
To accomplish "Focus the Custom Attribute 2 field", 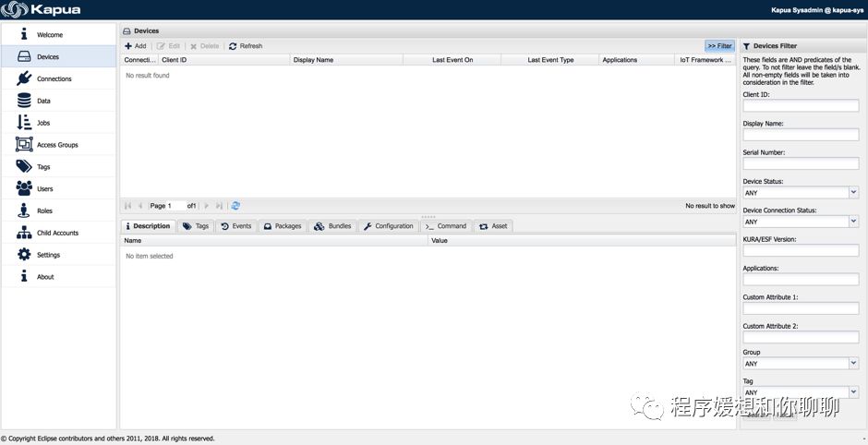I will [x=801, y=337].
